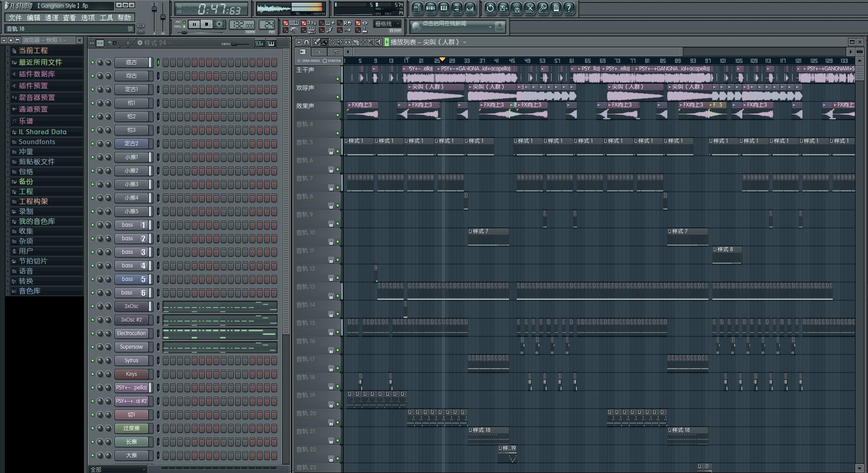This screenshot has width=868, height=473.
Task: Click the pause button in transport
Action: click(194, 24)
